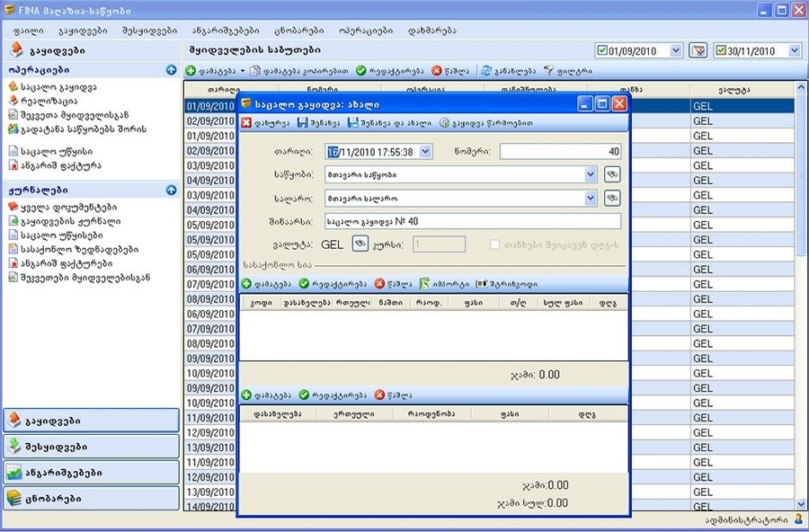Click the currency button next to GEL

360,244
